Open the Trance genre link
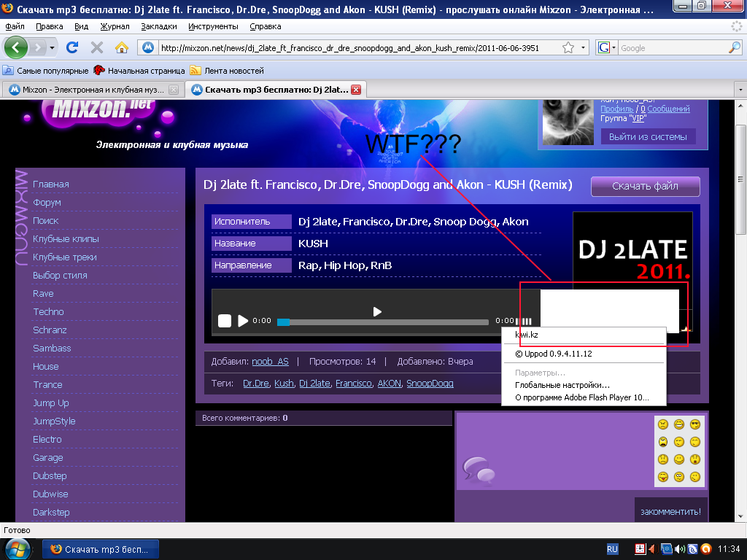The width and height of the screenshot is (747, 560). pos(47,384)
